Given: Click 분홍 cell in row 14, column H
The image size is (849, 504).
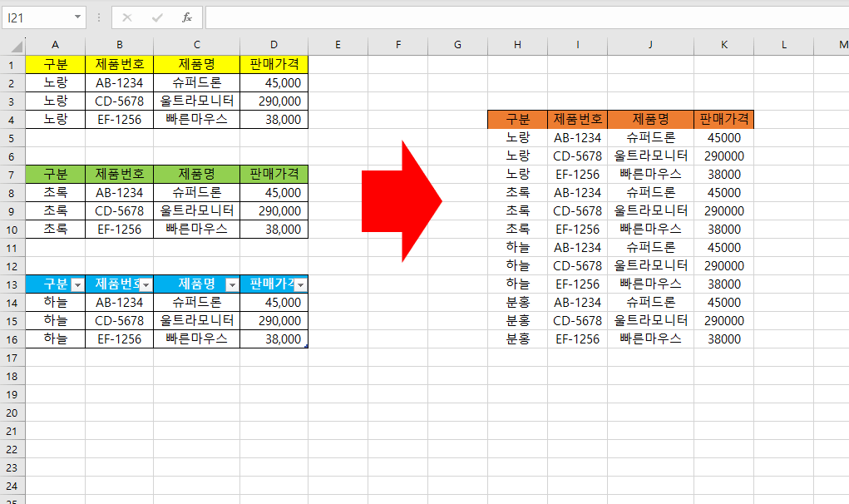Looking at the screenshot, I should tap(517, 303).
